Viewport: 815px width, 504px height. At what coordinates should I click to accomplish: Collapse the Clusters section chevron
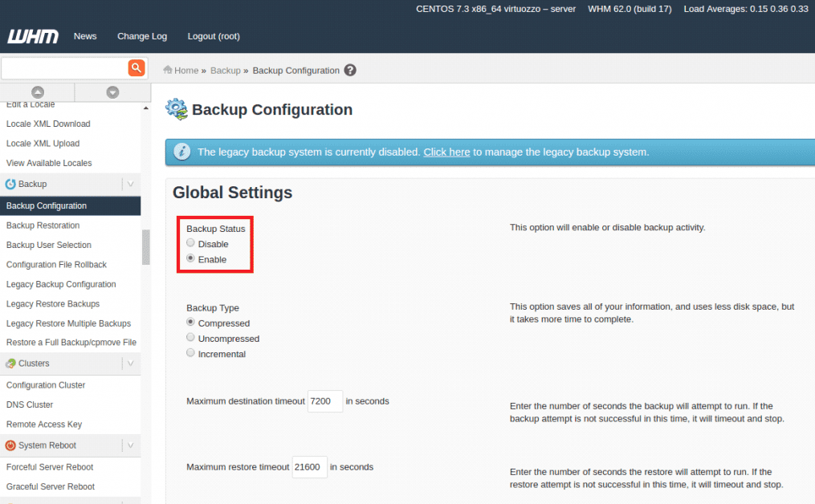(130, 364)
